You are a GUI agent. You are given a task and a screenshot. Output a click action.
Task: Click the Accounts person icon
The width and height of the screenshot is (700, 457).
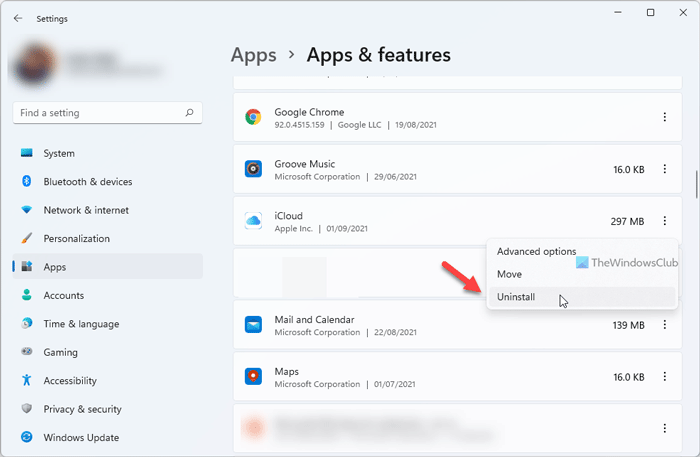tap(27, 295)
